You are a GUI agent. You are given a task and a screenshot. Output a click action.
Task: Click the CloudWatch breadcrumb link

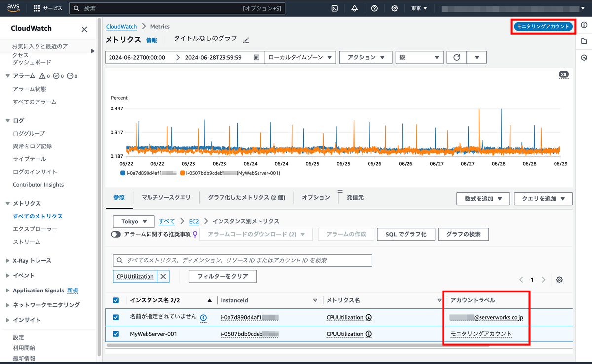click(x=121, y=26)
